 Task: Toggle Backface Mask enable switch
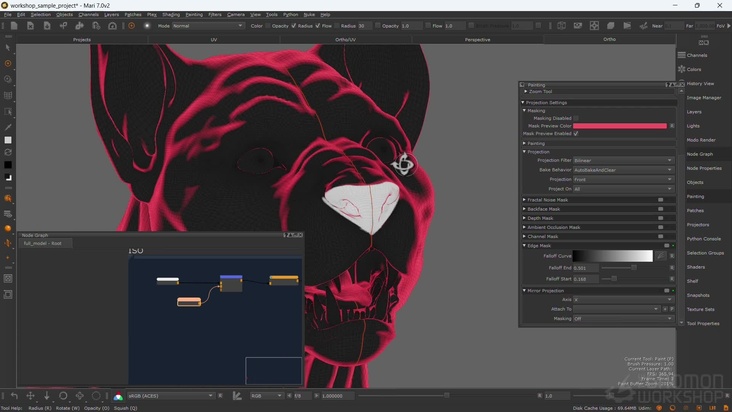coord(661,209)
